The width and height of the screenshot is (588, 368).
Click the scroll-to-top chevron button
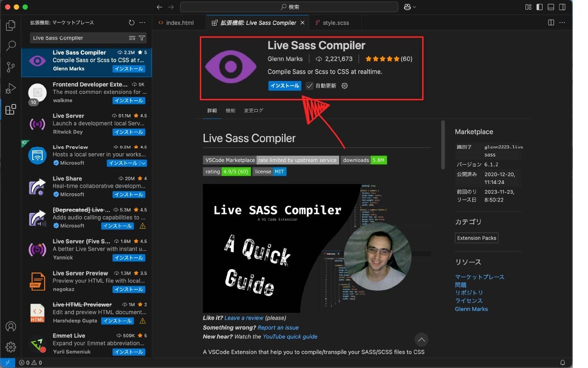[421, 340]
